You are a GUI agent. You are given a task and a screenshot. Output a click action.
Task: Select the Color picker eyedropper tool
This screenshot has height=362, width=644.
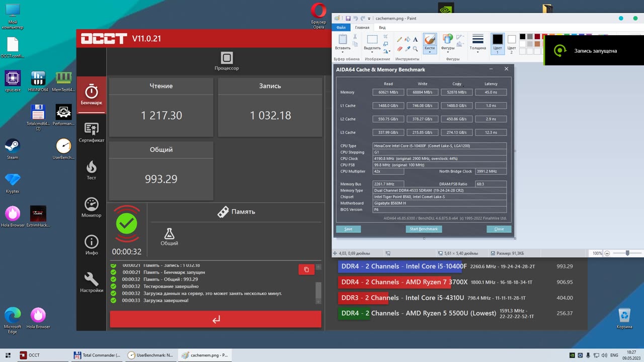pos(408,49)
